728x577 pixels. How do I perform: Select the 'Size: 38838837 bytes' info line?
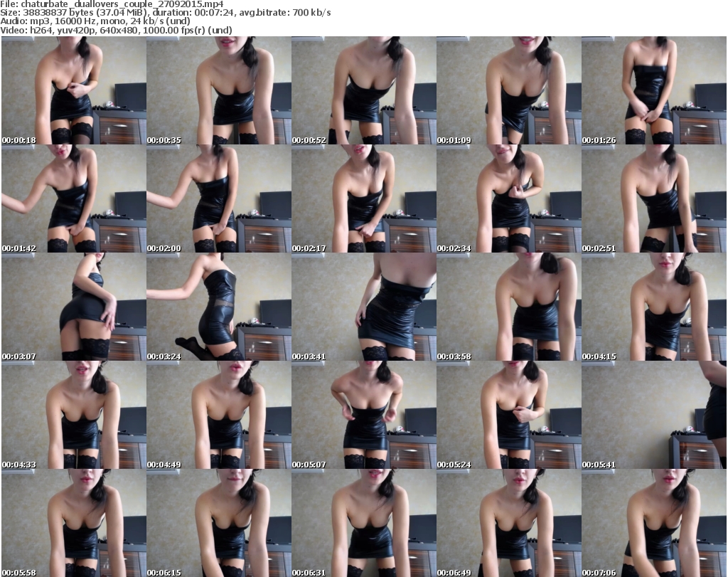point(166,13)
